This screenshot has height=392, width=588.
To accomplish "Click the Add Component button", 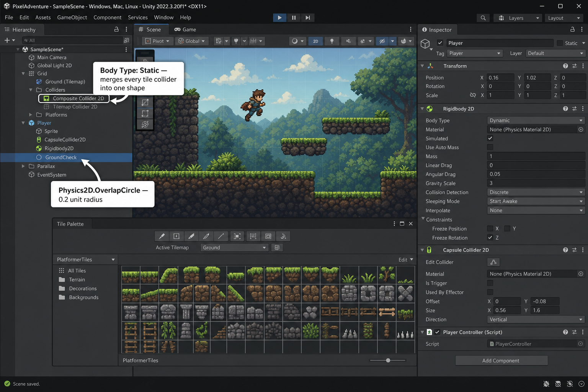I will pyautogui.click(x=501, y=361).
